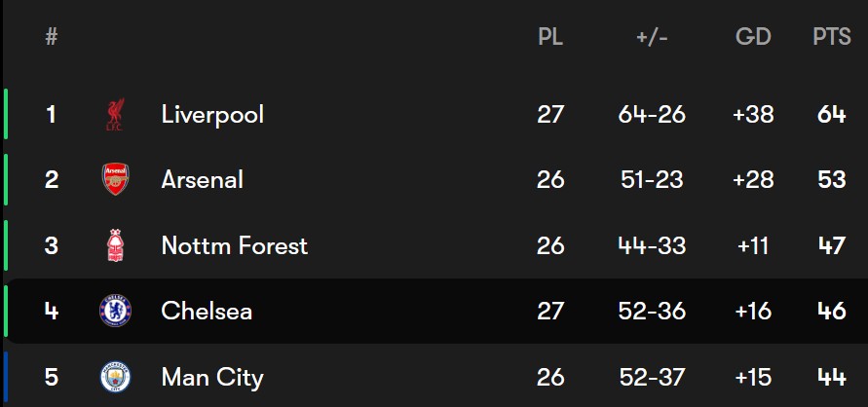
Task: Open the highlighted Chelsea team name
Action: click(x=207, y=311)
